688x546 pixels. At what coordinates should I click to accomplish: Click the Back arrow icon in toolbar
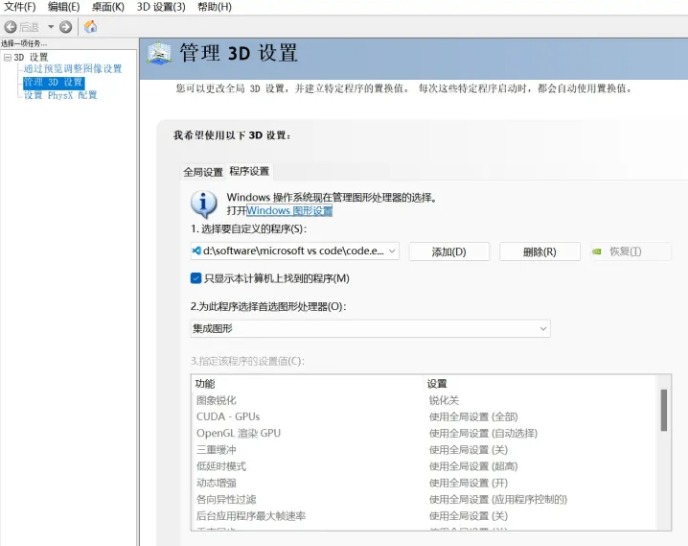click(x=10, y=27)
